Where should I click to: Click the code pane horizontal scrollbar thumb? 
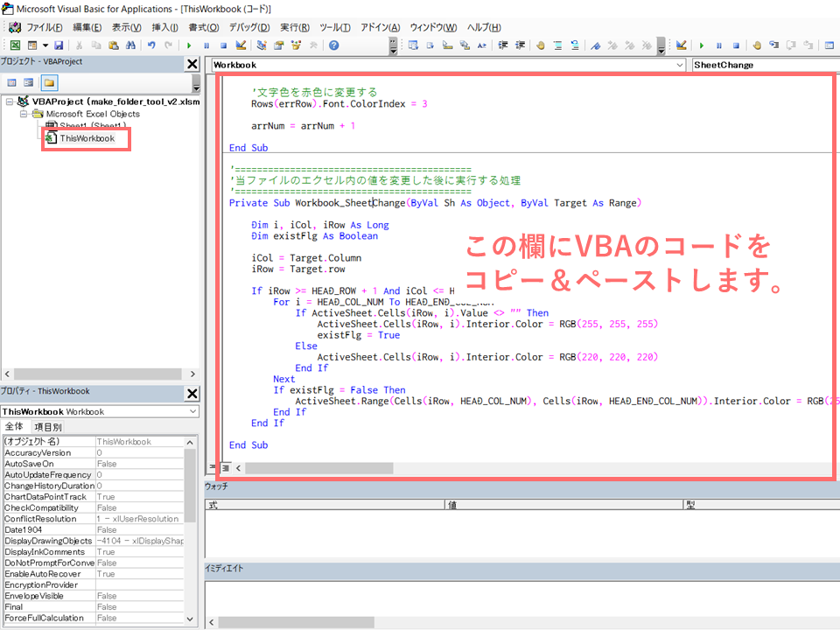(x=319, y=468)
